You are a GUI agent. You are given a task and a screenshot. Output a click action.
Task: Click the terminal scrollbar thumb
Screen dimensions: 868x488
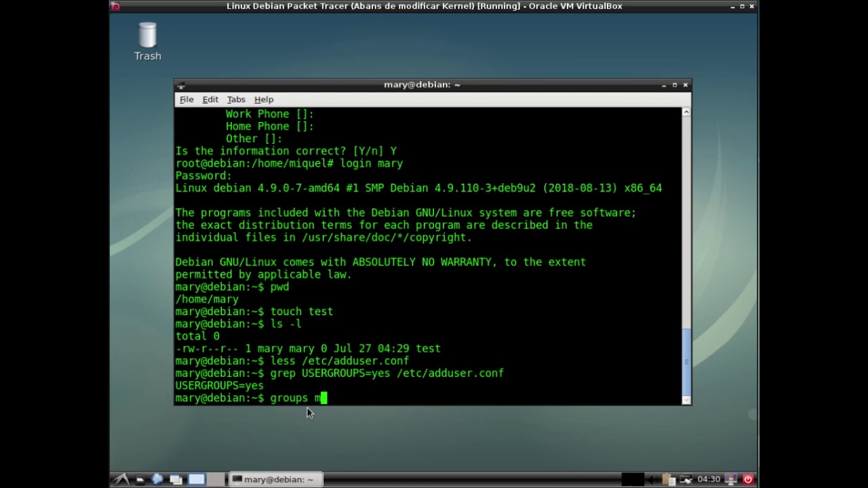pyautogui.click(x=686, y=361)
